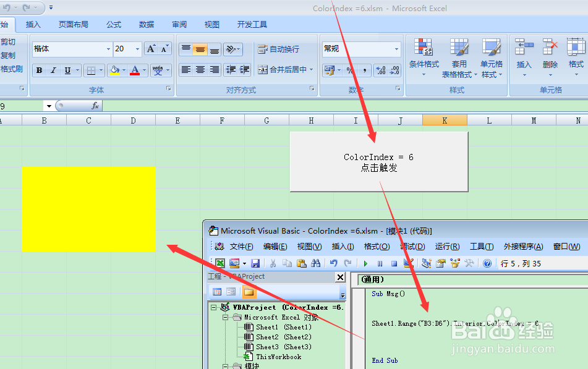This screenshot has width=588, height=369.
Task: Collapse Microsoft Excel 对象 folder node
Action: (226, 317)
